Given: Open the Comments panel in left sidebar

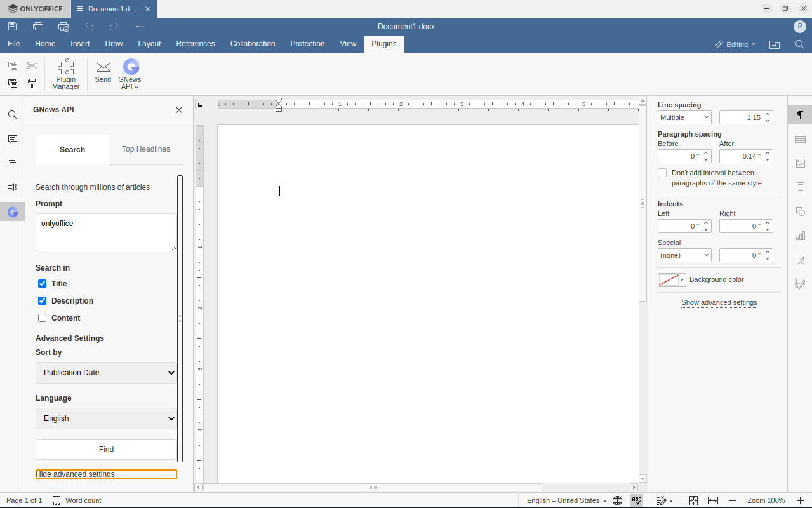Looking at the screenshot, I should tap(13, 139).
